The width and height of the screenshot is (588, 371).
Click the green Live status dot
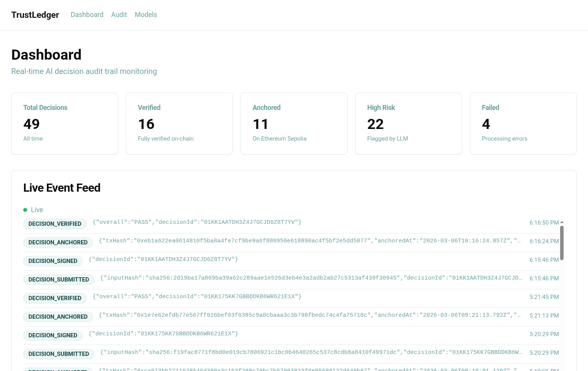tap(25, 210)
